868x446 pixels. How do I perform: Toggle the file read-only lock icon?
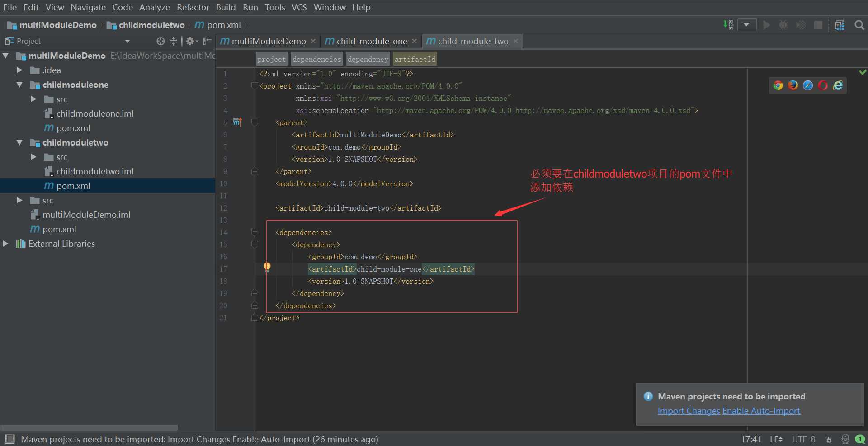828,439
